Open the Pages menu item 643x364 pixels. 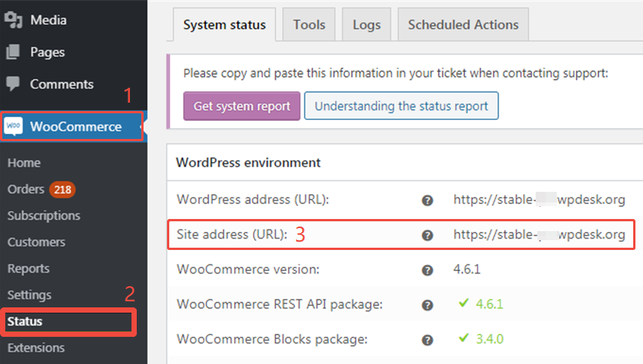tap(47, 52)
